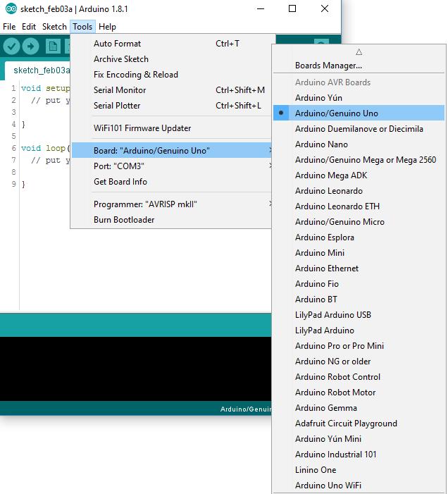Select Arduino Nano board
Image resolution: width=448 pixels, height=494 pixels.
(x=359, y=144)
